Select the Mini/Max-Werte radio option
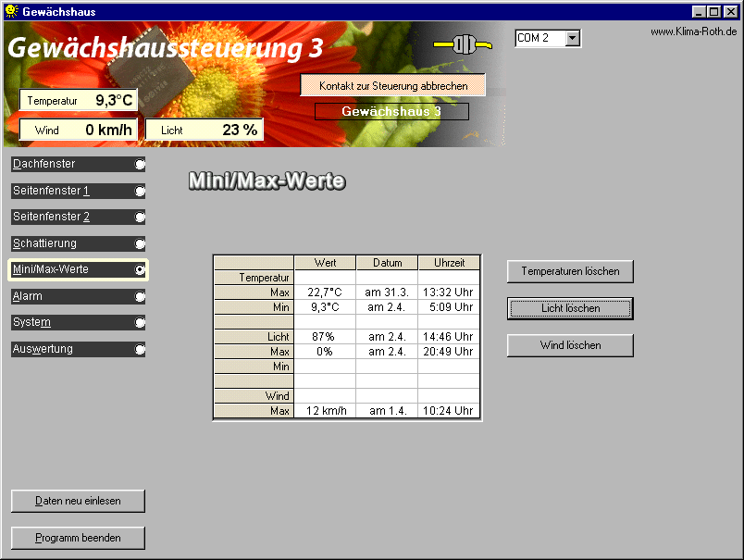744x560 pixels. tap(78, 269)
